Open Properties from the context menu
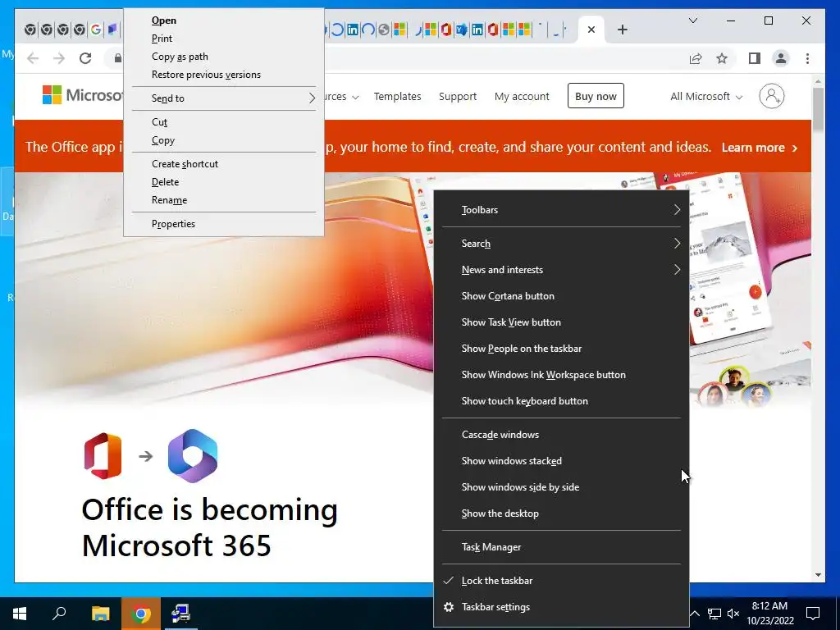The width and height of the screenshot is (840, 630). [x=223, y=224]
